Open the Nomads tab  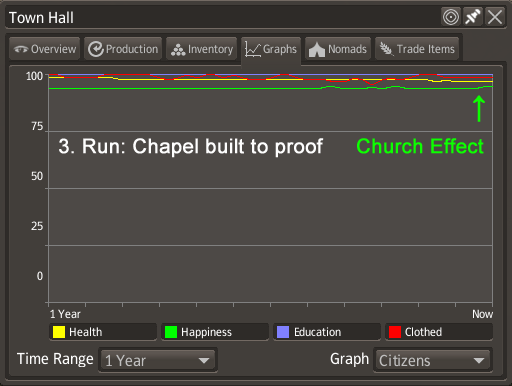click(x=338, y=49)
